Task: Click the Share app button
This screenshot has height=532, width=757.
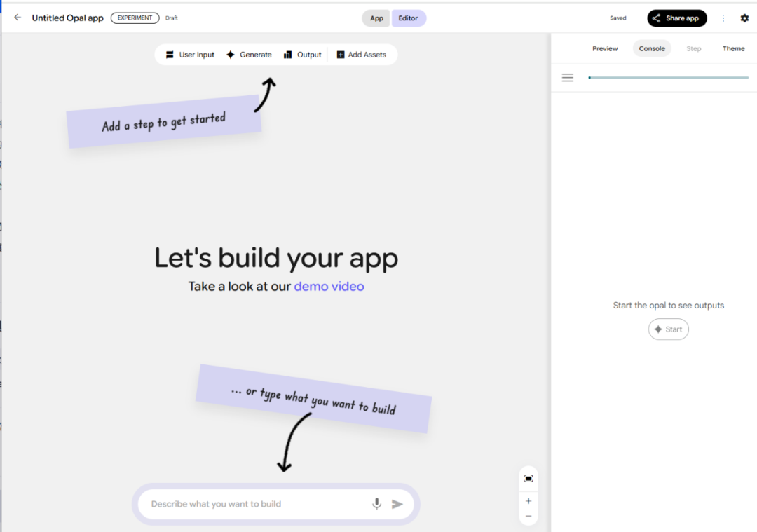Action: [676, 18]
